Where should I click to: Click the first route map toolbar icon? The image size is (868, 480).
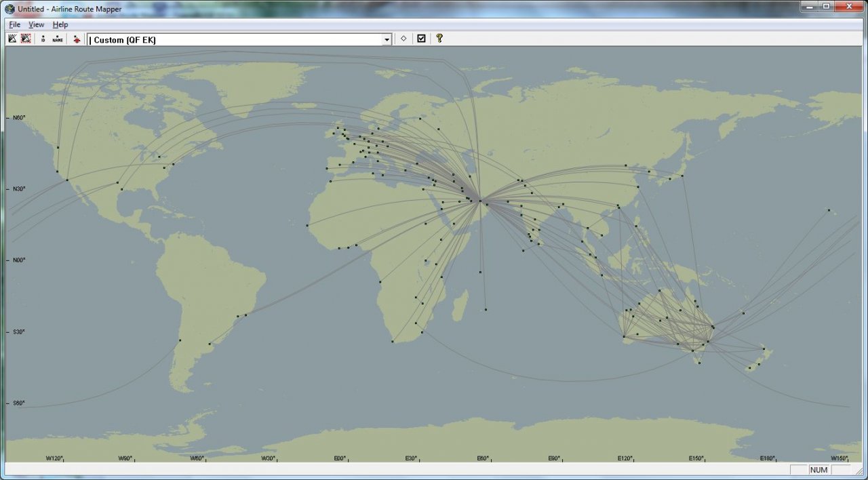12,39
